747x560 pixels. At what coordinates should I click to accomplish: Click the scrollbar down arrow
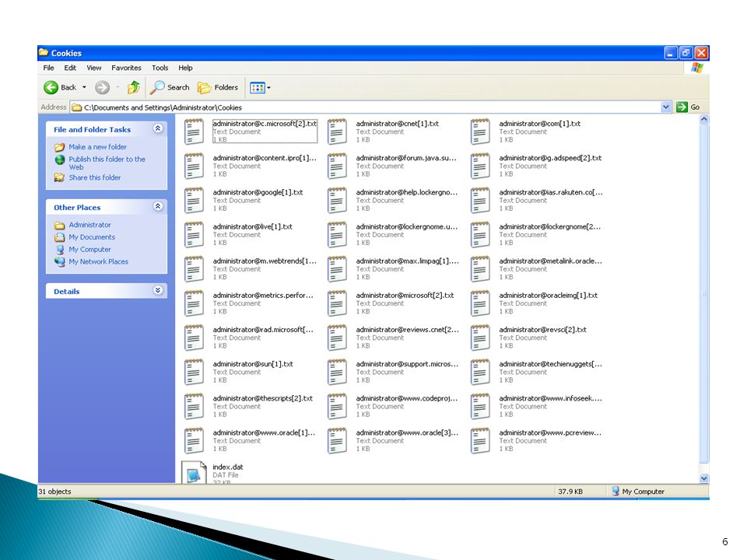(x=704, y=478)
